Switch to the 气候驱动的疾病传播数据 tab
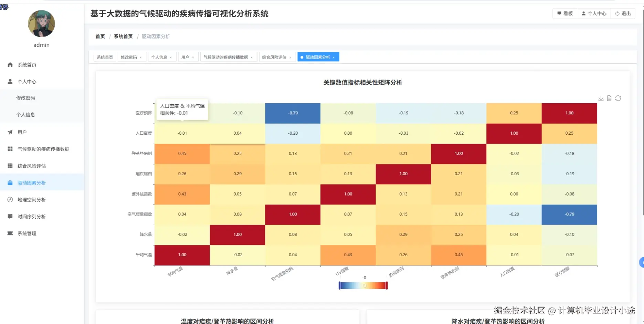 [225, 57]
